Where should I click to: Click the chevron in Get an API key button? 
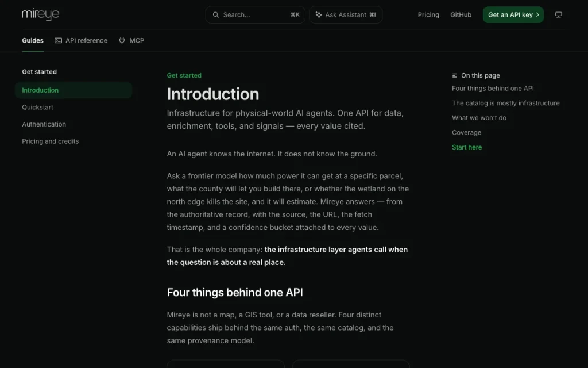[x=537, y=14]
